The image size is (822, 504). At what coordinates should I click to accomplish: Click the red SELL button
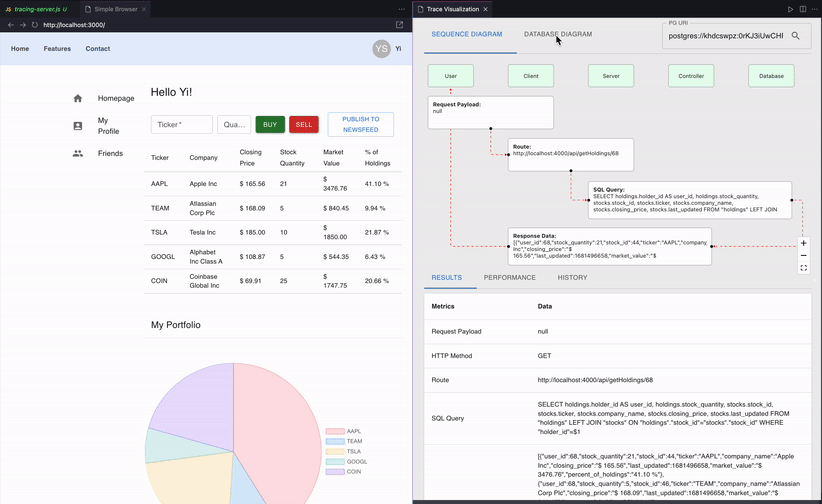(304, 124)
